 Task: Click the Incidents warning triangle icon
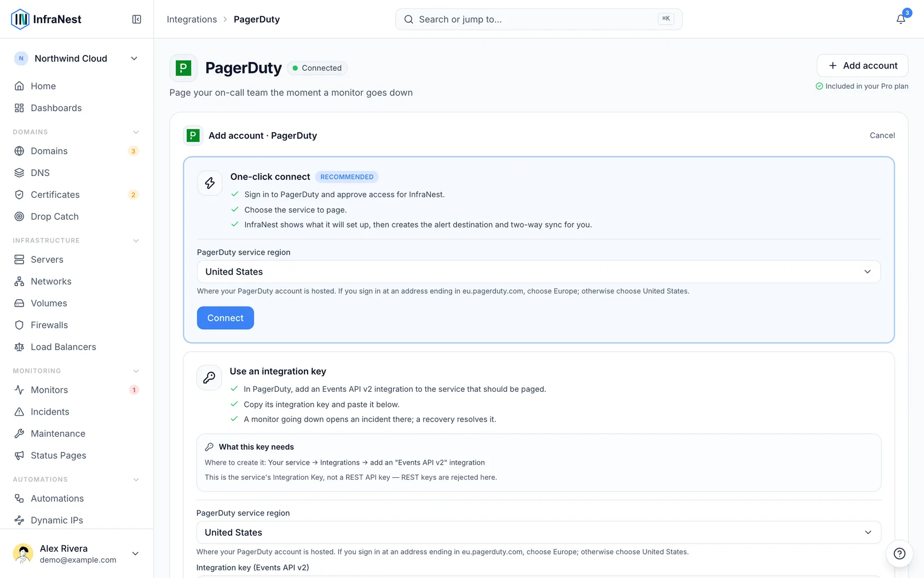(19, 412)
